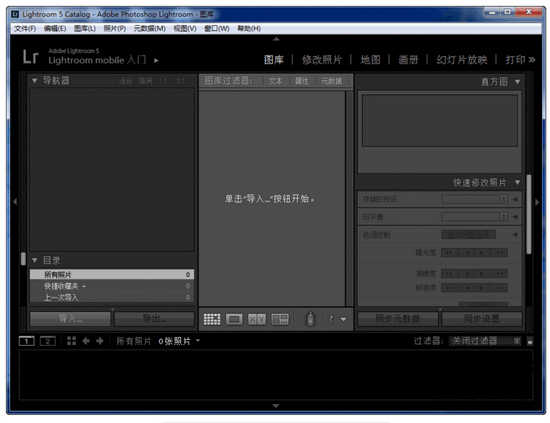Viewport: 550px width, 423px height.
Task: Click the left panel scrollbar handle
Action: (x=23, y=259)
